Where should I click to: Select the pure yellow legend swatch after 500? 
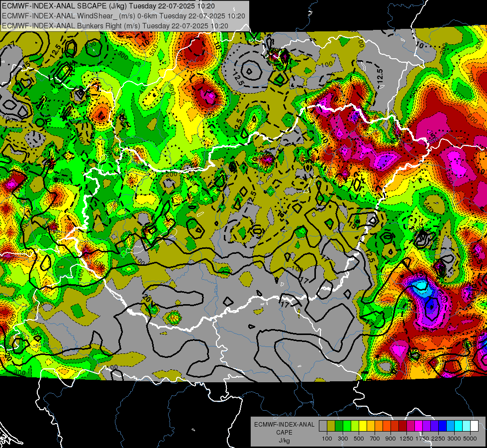(363, 426)
